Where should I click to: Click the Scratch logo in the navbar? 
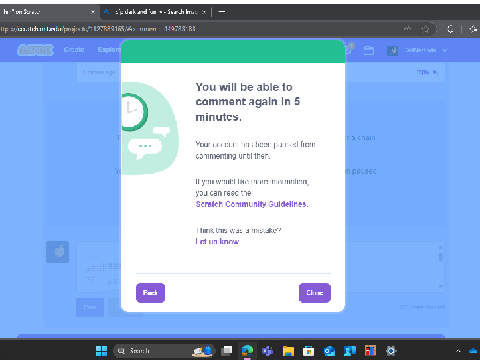pos(35,50)
